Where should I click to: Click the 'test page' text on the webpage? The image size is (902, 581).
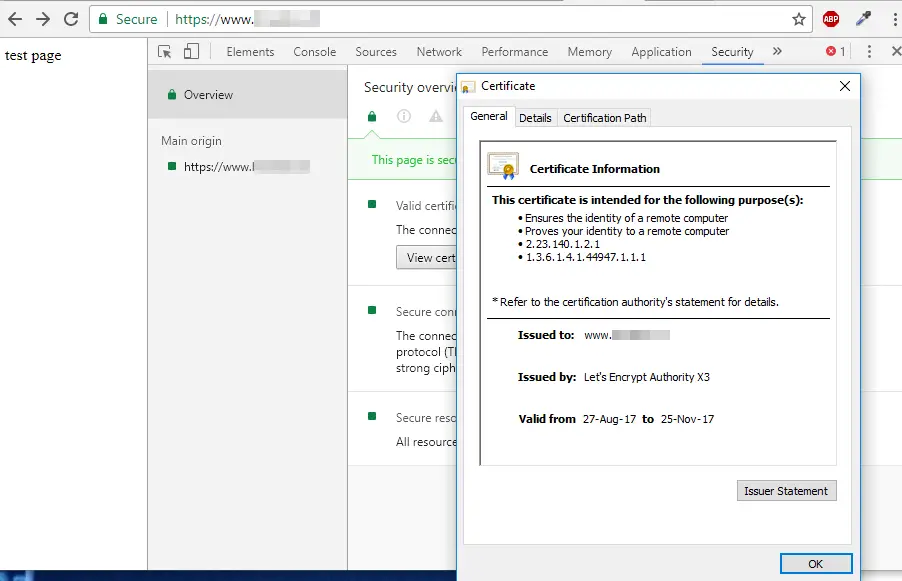tap(33, 56)
